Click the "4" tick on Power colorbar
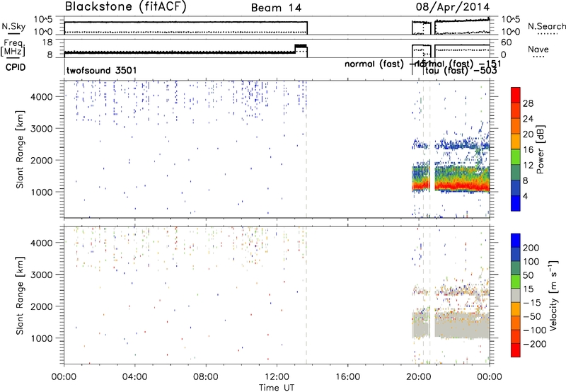The width and height of the screenshot is (566, 392). [526, 196]
